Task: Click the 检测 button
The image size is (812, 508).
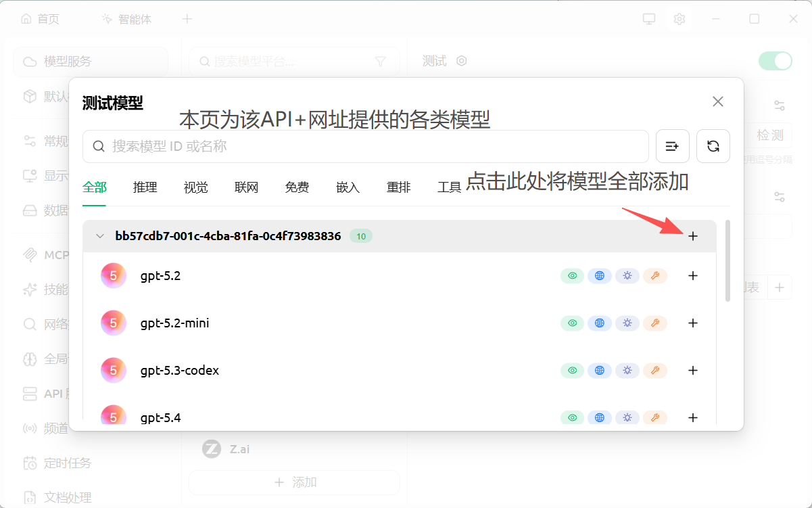Action: (x=770, y=135)
